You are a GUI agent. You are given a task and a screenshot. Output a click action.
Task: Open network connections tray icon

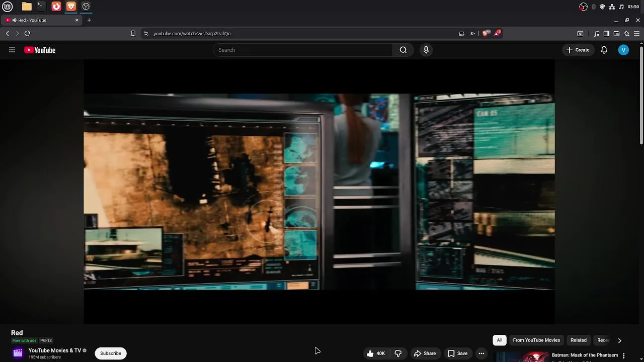coord(612,7)
